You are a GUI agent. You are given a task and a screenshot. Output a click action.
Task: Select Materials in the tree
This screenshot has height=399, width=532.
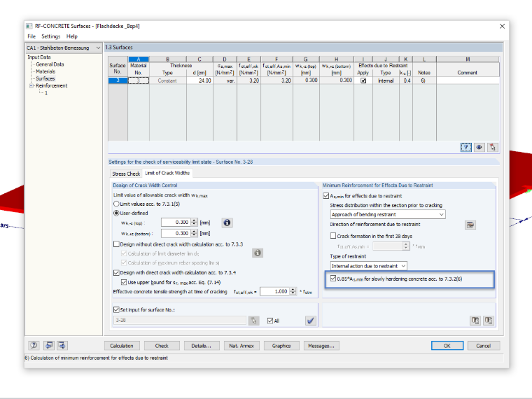[x=45, y=71]
